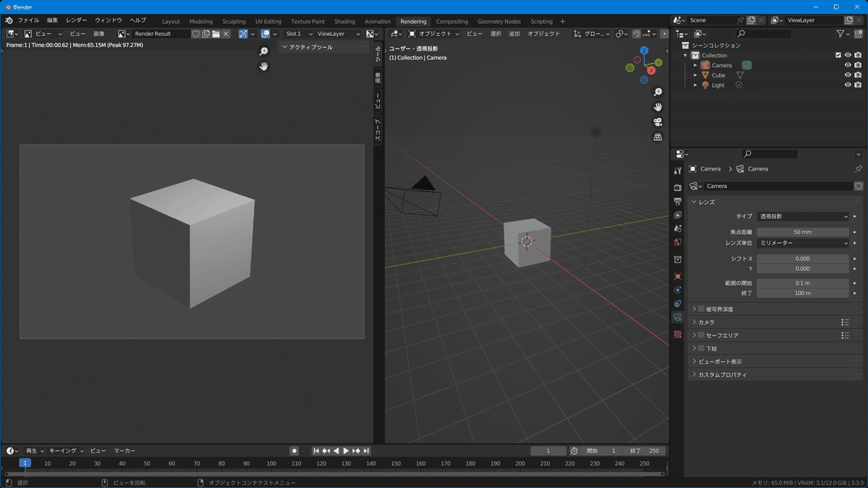Open the Tool properties tab

pyautogui.click(x=678, y=171)
